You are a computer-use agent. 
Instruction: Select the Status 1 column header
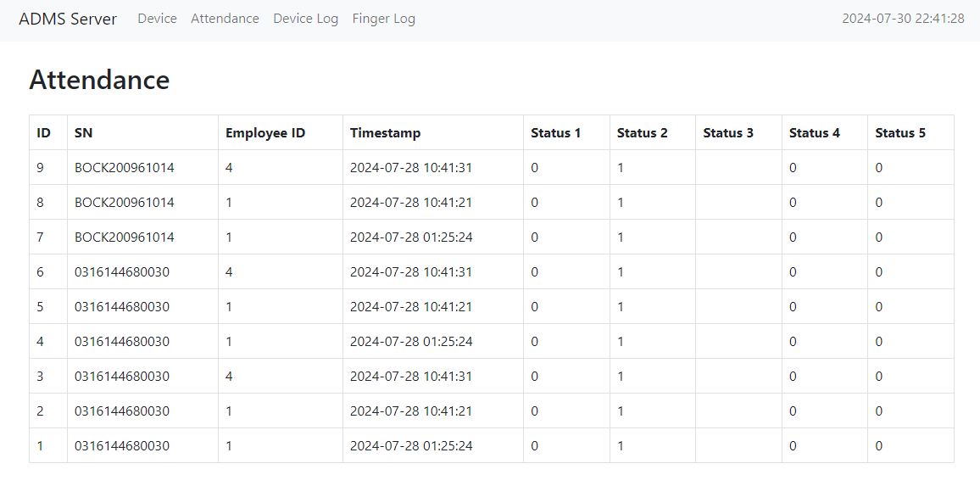[x=555, y=133]
